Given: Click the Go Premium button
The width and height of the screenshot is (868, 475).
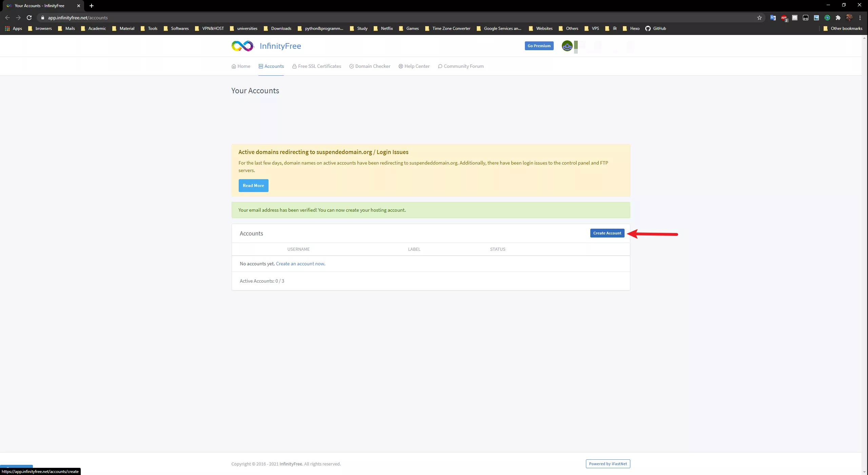Looking at the screenshot, I should (x=539, y=46).
